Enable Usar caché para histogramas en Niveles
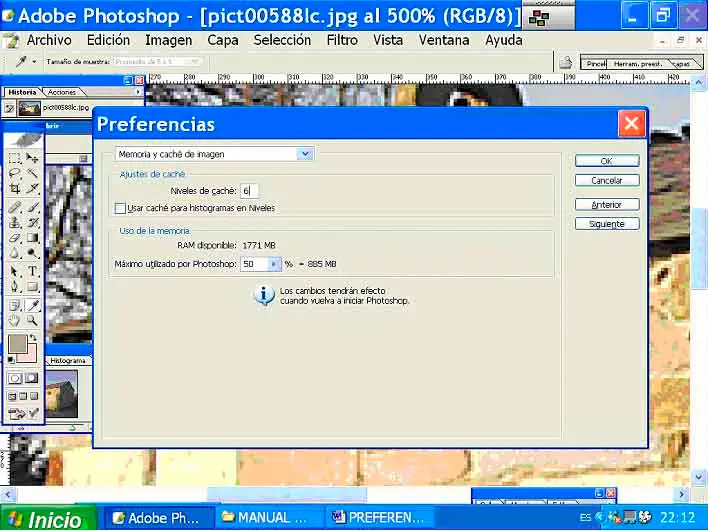 point(120,208)
